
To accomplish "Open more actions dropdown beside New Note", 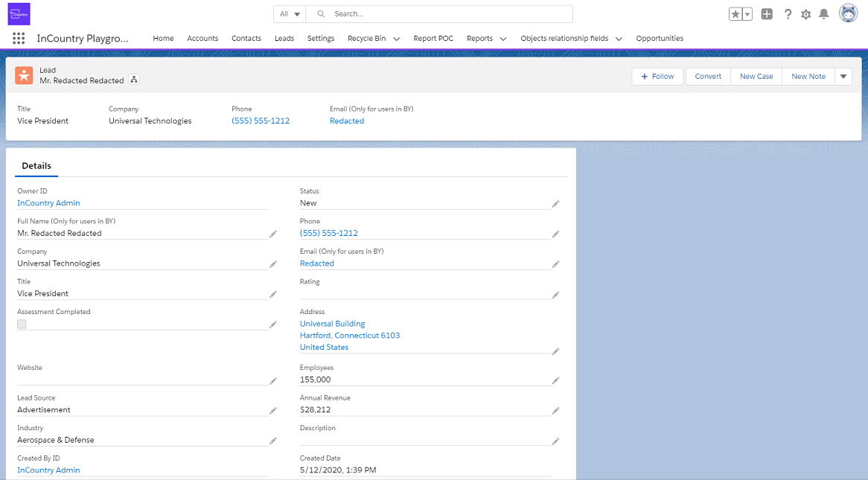I will coord(843,76).
